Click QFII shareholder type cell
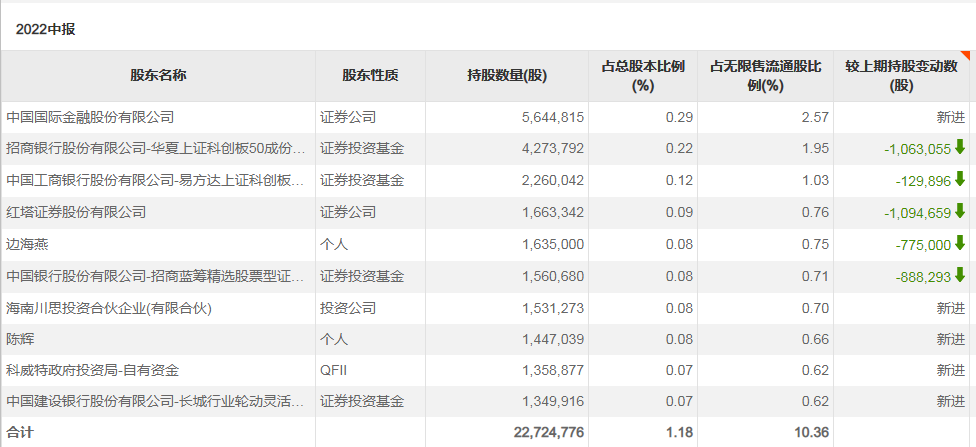The height and width of the screenshot is (447, 976). [x=333, y=371]
